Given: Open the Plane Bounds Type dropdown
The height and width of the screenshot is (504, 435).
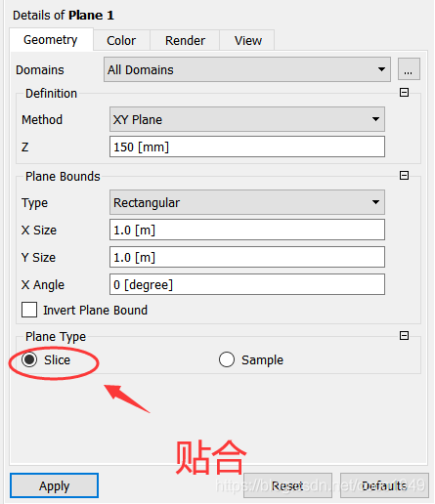Looking at the screenshot, I should tap(247, 202).
